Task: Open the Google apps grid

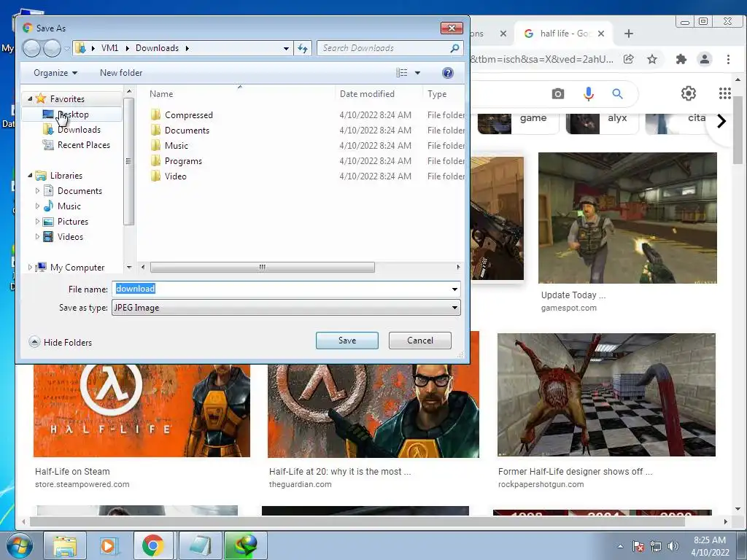Action: coord(724,93)
